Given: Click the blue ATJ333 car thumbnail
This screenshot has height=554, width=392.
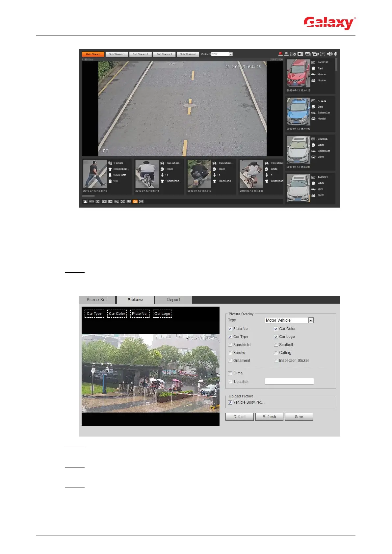Looking at the screenshot, I should tap(298, 112).
